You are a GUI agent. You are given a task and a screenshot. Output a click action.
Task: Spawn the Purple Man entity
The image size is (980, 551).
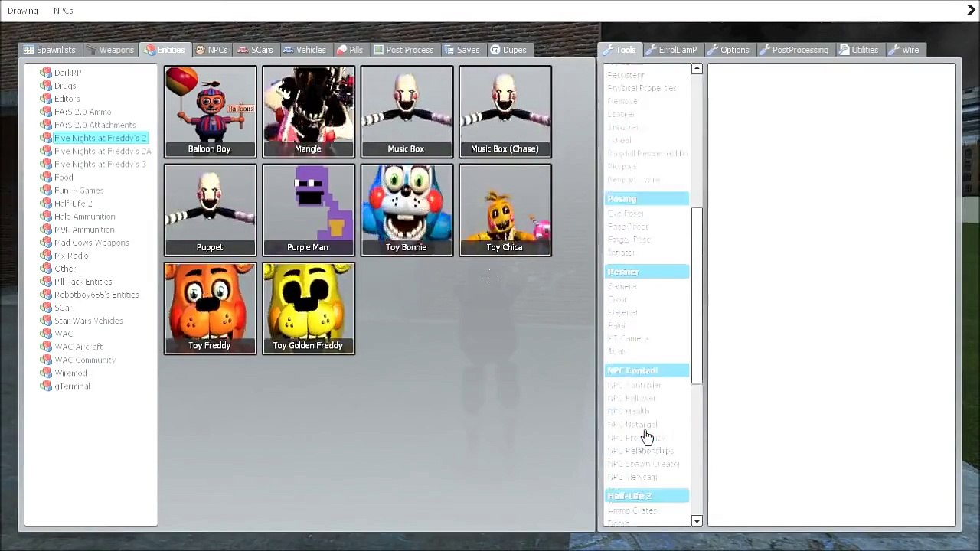point(309,210)
